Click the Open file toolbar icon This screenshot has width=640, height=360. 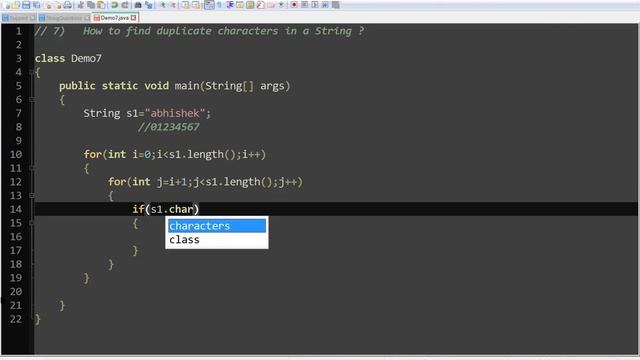[x=16, y=5]
